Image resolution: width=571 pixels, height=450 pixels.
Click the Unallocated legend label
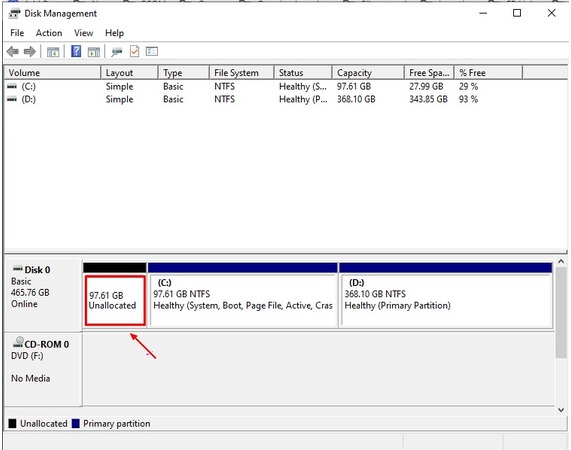[x=44, y=423]
